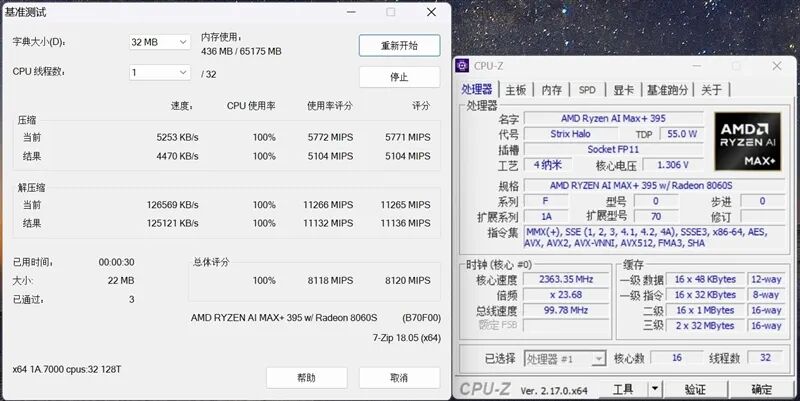Click the thread count value 32 in CPU-Z
Screen dimensions: 800x401
765,358
